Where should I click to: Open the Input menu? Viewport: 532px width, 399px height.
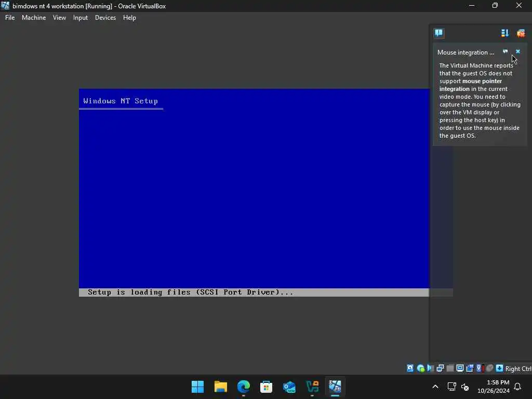pyautogui.click(x=81, y=18)
